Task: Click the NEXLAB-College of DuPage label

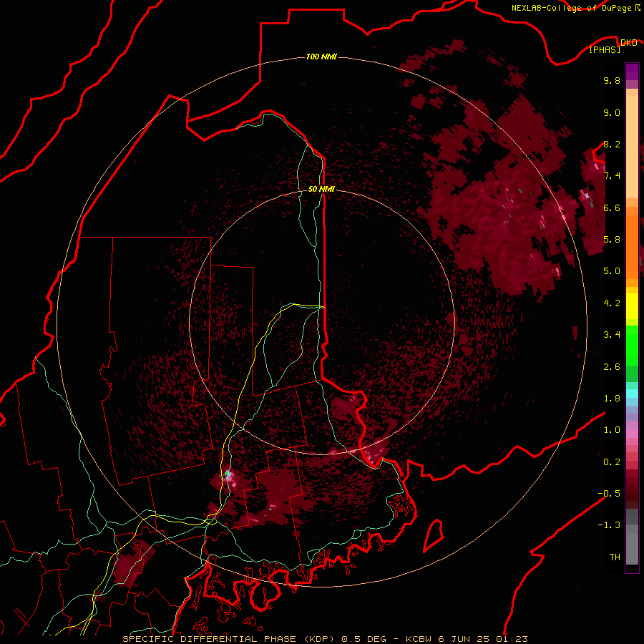Action: pyautogui.click(x=575, y=8)
